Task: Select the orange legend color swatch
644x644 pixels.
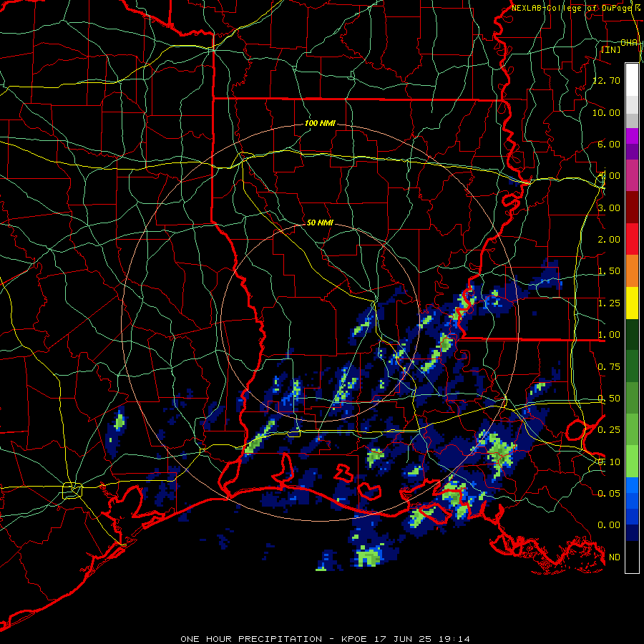Action: (x=632, y=271)
